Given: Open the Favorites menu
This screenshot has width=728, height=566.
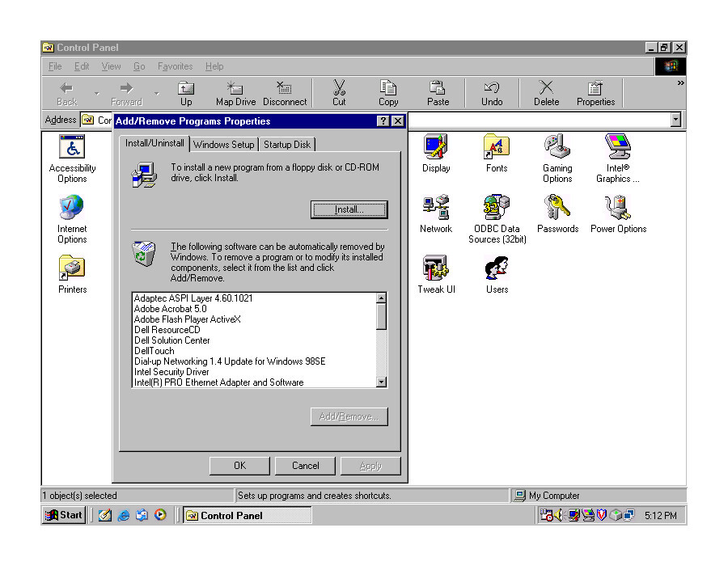Looking at the screenshot, I should (175, 66).
